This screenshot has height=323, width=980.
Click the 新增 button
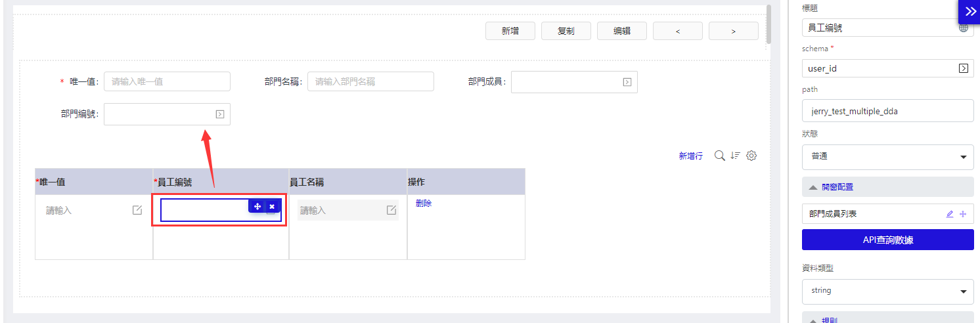click(x=510, y=31)
